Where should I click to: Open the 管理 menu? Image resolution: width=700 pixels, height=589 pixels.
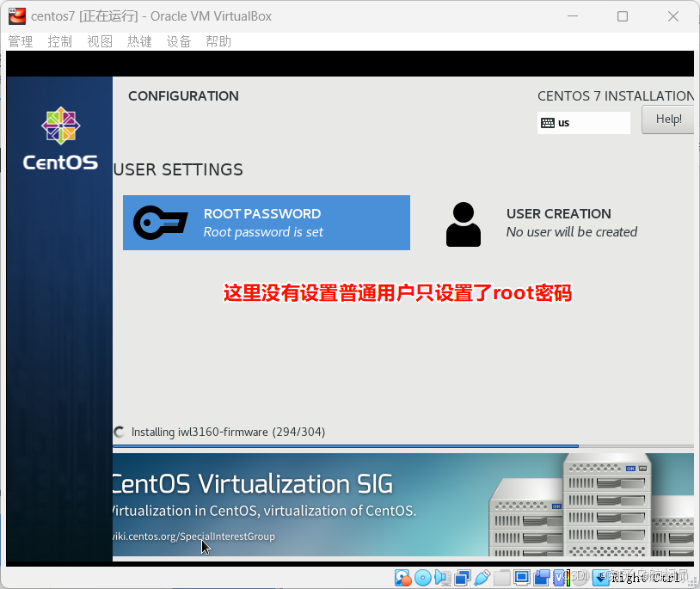[x=21, y=41]
